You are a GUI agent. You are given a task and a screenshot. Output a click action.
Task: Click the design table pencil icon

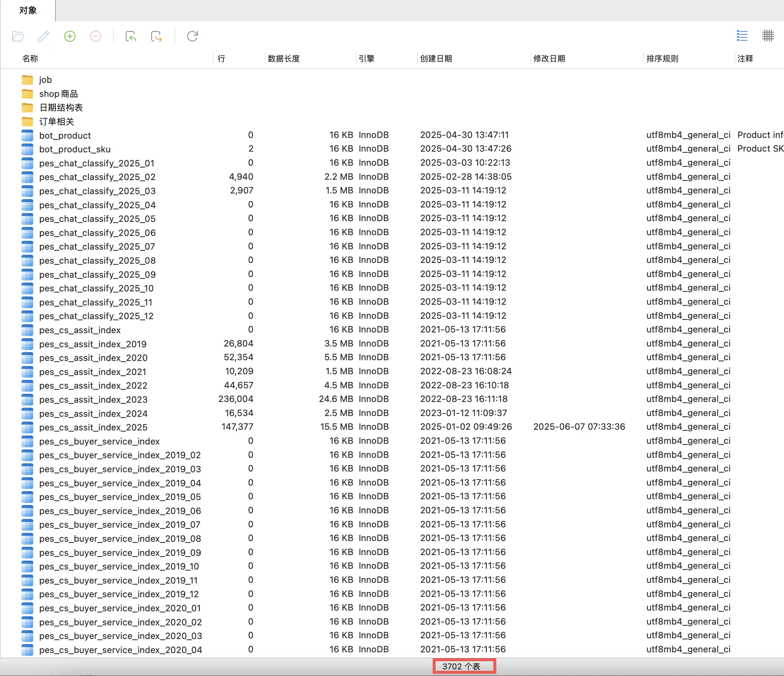tap(44, 36)
